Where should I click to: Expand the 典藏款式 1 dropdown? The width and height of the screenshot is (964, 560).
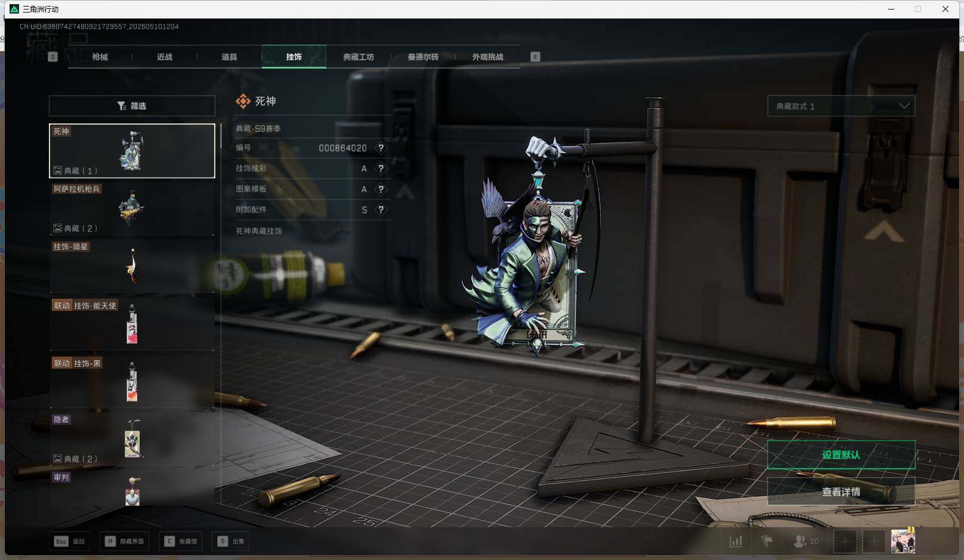(841, 106)
